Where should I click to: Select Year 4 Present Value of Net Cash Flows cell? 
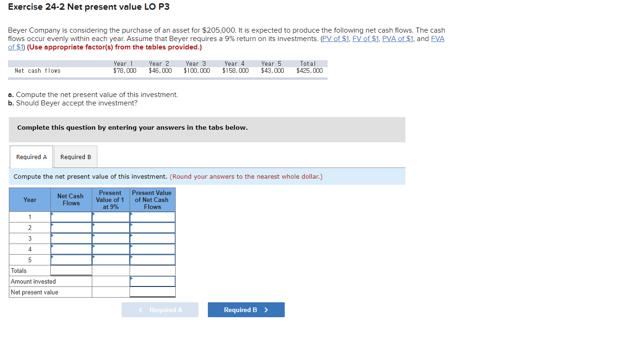(152, 249)
